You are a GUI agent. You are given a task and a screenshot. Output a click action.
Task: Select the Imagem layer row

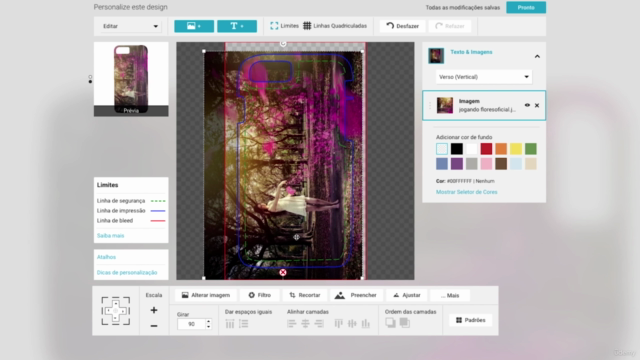[x=484, y=105]
